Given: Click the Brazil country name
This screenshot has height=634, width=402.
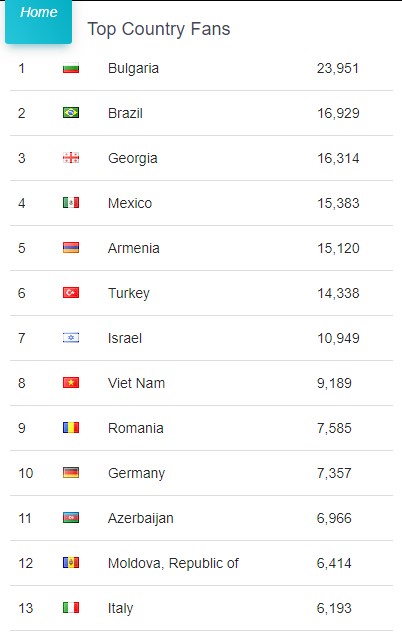Looking at the screenshot, I should [125, 113].
